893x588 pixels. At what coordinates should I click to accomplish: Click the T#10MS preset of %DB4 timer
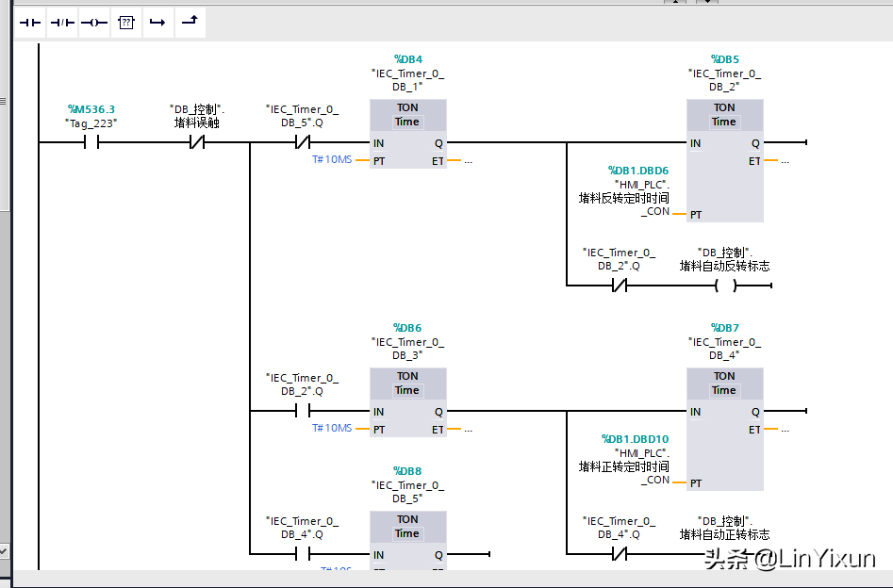[332, 160]
